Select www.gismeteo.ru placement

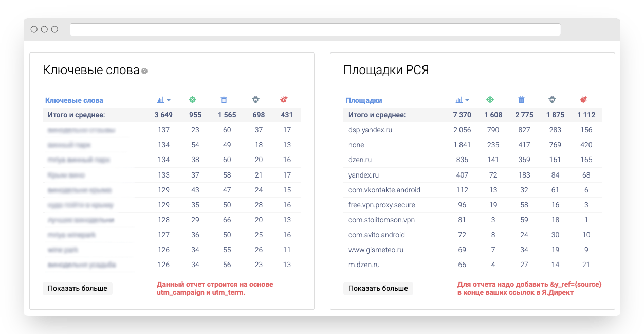(x=376, y=250)
